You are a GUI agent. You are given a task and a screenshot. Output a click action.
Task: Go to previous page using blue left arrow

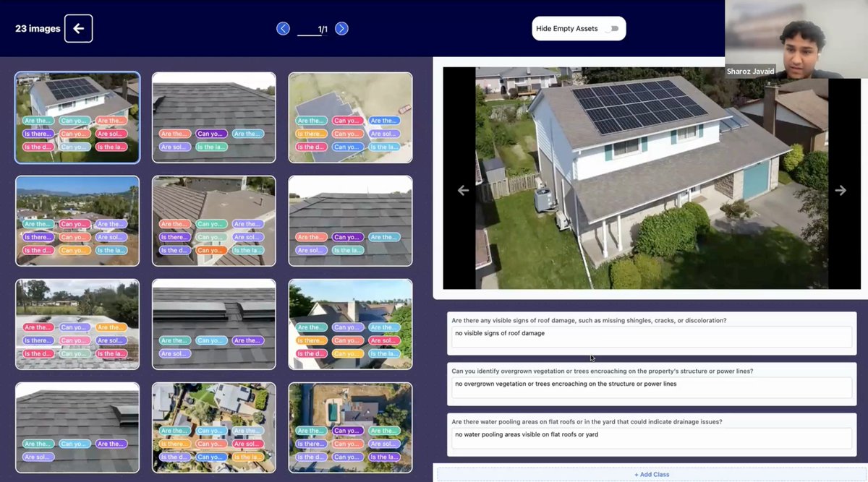[283, 28]
